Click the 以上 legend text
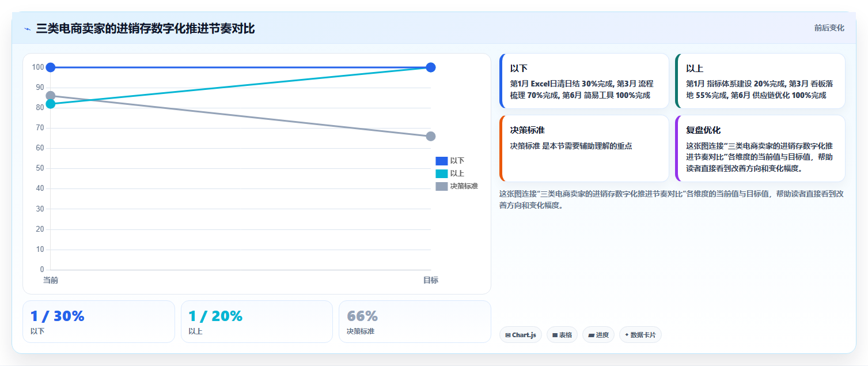 click(x=457, y=173)
